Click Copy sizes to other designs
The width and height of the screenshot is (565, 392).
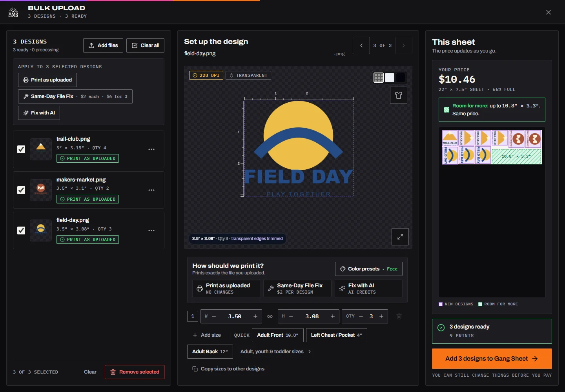(228, 369)
